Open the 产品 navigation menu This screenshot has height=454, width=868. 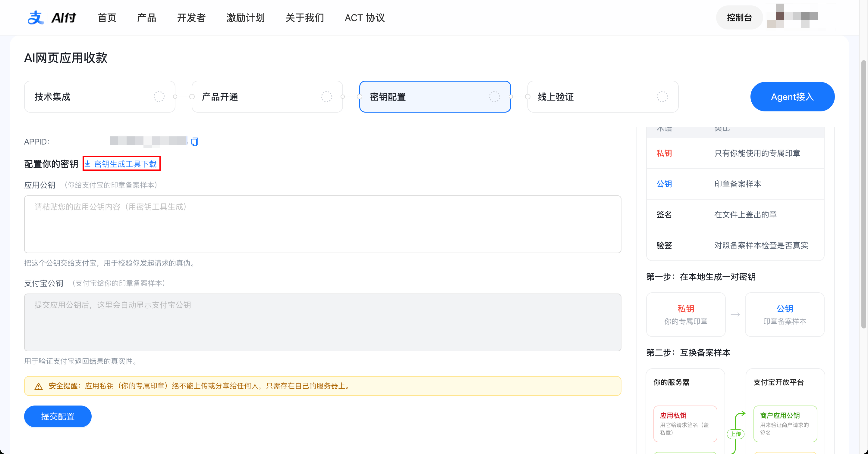(146, 17)
